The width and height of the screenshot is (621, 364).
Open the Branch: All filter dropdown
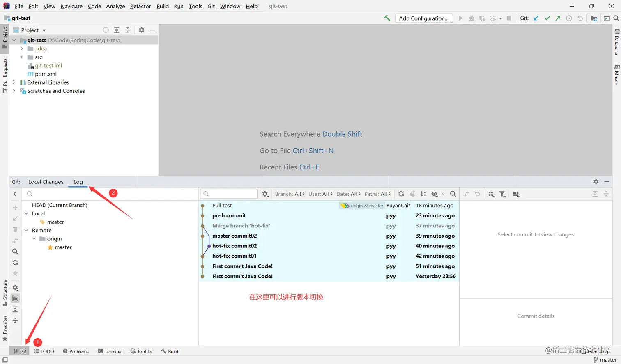(x=290, y=194)
